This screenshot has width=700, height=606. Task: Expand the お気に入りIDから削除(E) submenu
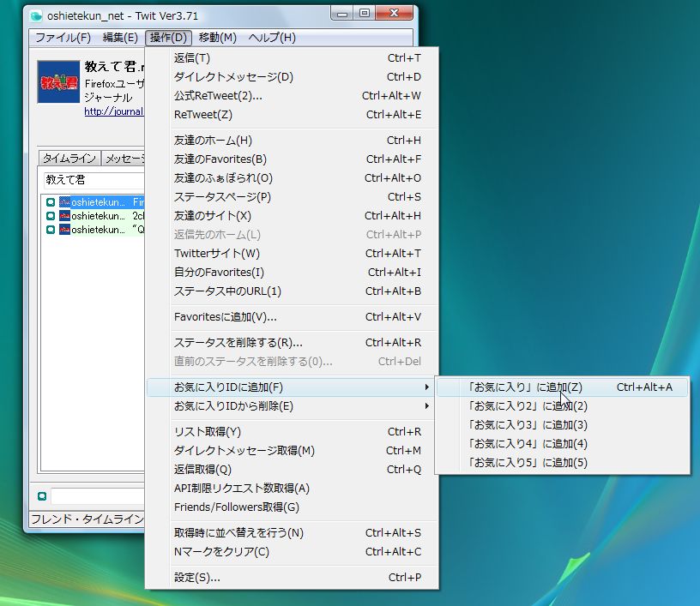[293, 406]
